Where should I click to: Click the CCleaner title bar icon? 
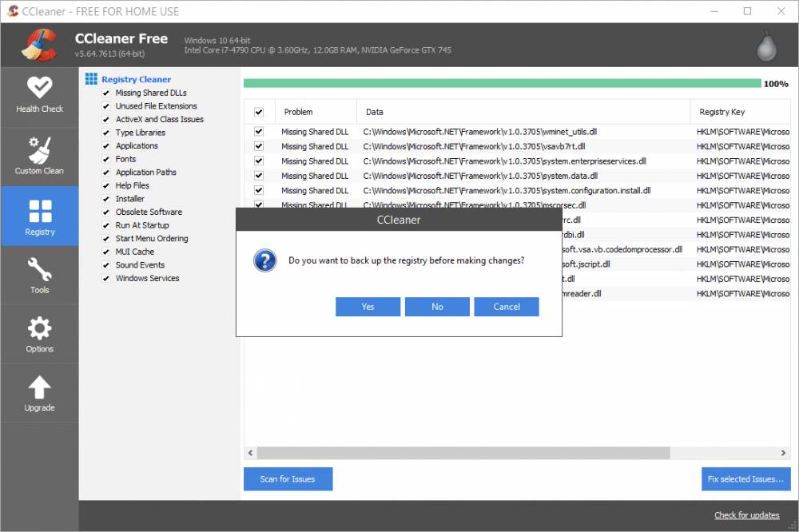(x=12, y=10)
